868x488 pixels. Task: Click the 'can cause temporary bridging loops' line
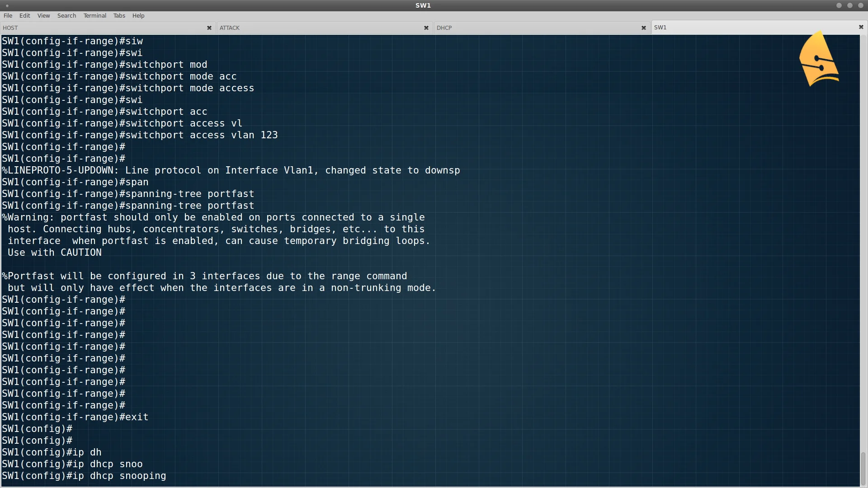[219, 241]
